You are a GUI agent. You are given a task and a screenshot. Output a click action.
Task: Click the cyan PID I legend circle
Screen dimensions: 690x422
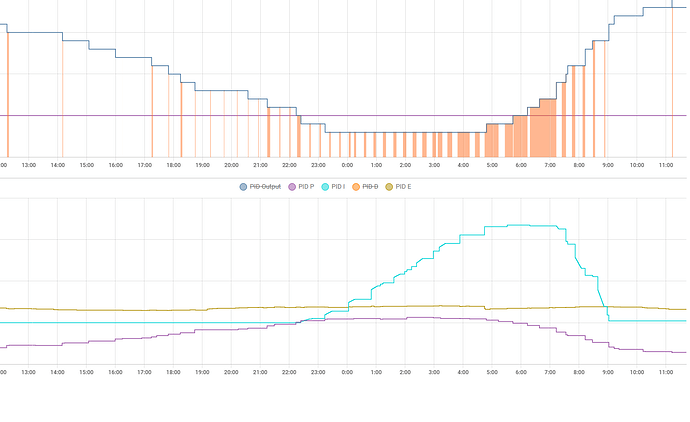tap(324, 187)
